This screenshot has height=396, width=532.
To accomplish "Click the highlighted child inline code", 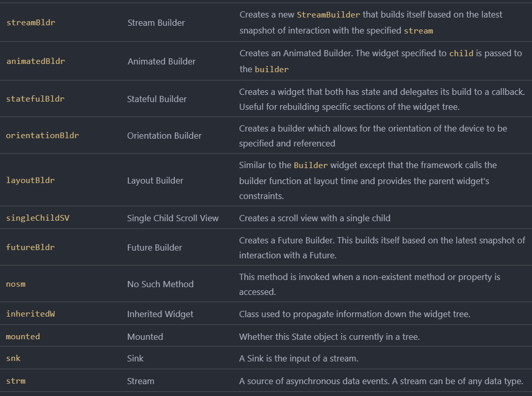I will coord(461,54).
